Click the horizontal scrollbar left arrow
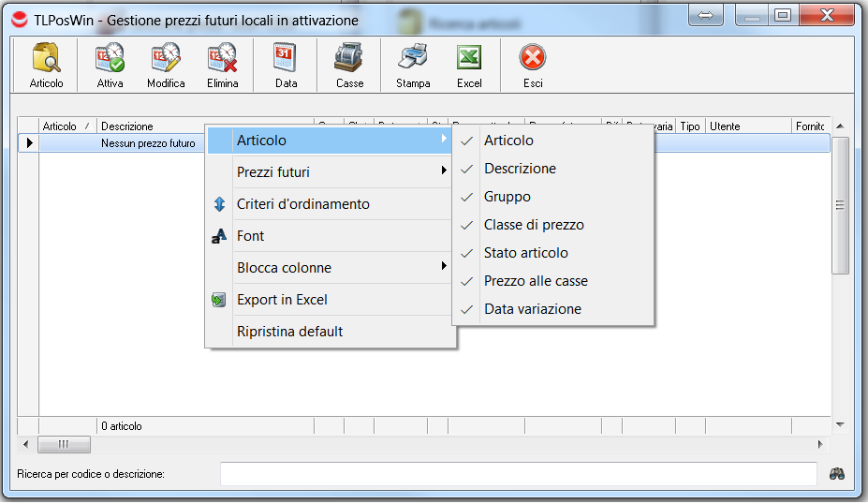868x504 pixels. pyautogui.click(x=26, y=444)
